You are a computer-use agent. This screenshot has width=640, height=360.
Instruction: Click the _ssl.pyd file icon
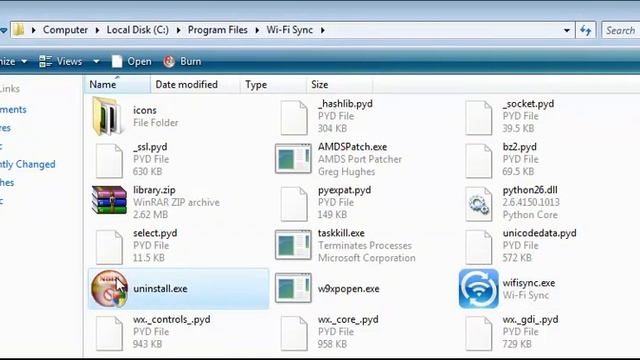(109, 160)
